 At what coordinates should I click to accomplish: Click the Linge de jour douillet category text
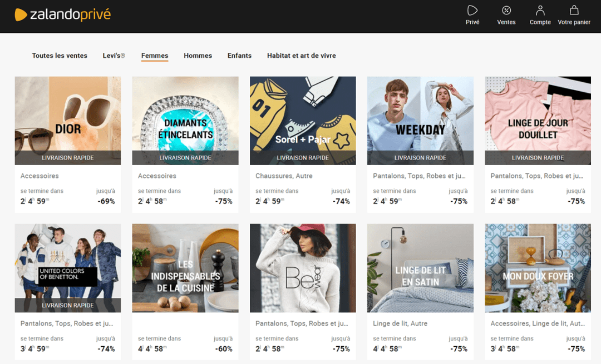point(537,176)
